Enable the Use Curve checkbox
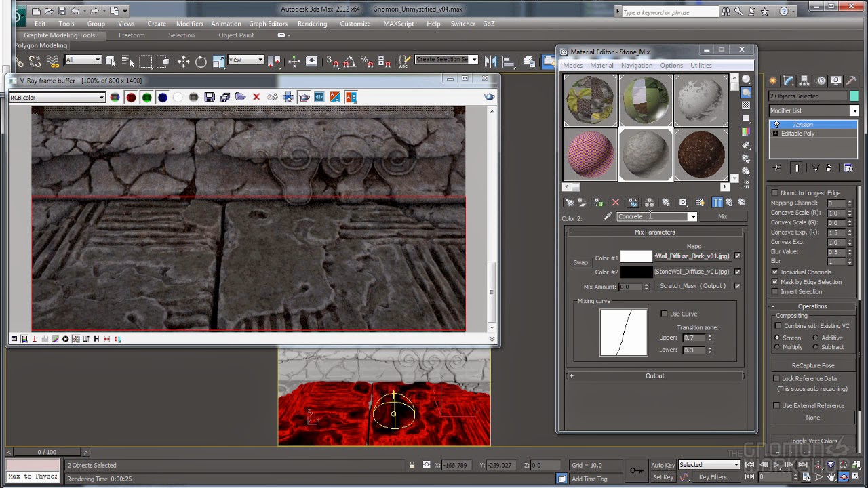 point(665,314)
